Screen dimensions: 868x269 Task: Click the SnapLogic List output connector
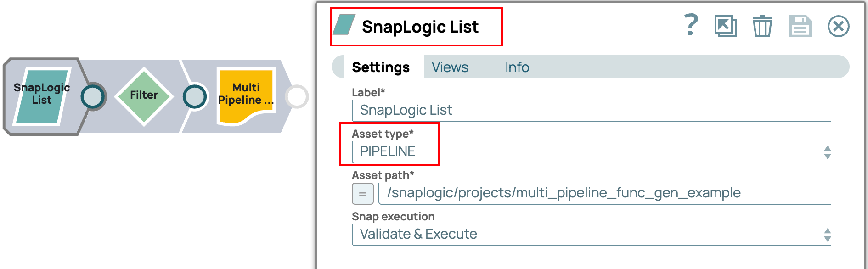[x=93, y=96]
